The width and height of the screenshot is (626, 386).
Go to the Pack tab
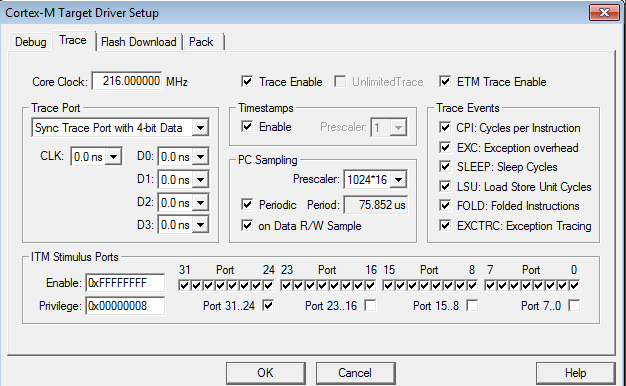click(201, 42)
